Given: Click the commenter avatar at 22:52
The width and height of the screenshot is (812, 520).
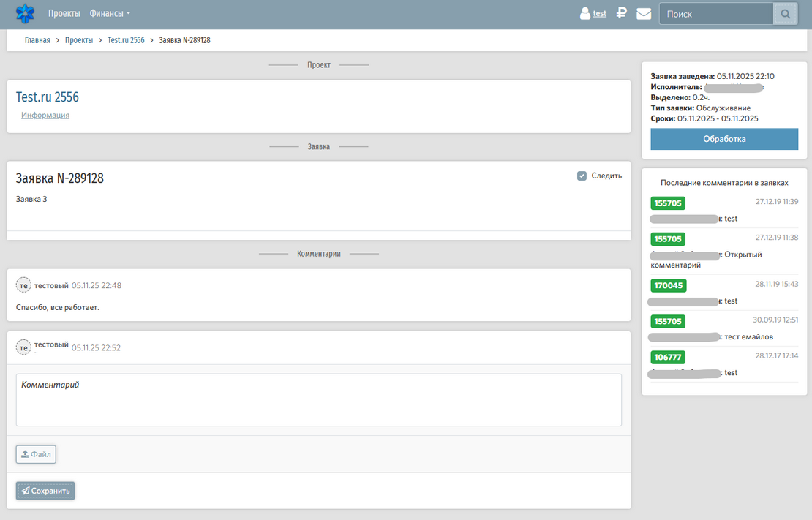Looking at the screenshot, I should pyautogui.click(x=23, y=347).
